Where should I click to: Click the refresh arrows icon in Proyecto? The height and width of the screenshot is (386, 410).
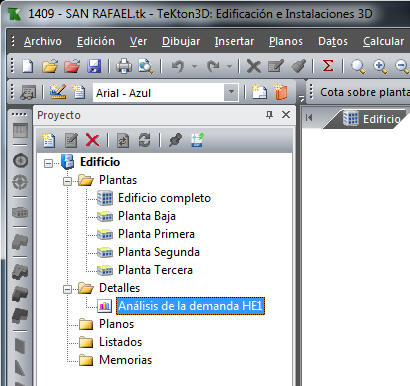click(x=144, y=140)
